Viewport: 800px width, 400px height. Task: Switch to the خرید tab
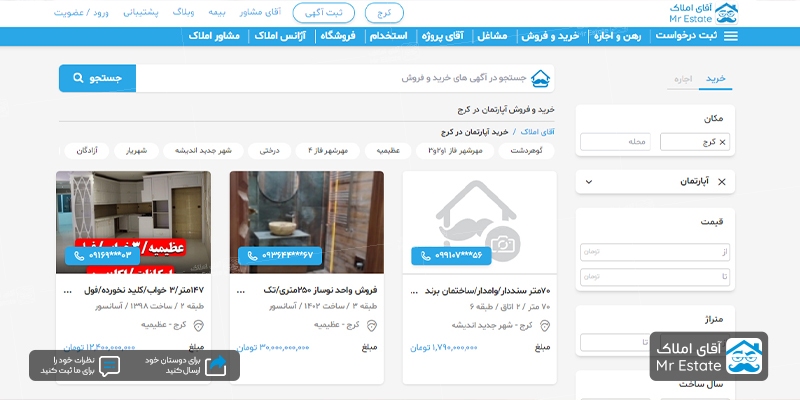[x=715, y=79]
